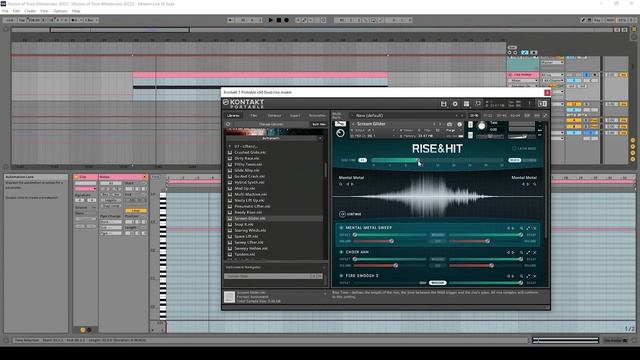Select Go And Crash.nki instrument
The width and height of the screenshot is (640, 360).
coord(249,176)
